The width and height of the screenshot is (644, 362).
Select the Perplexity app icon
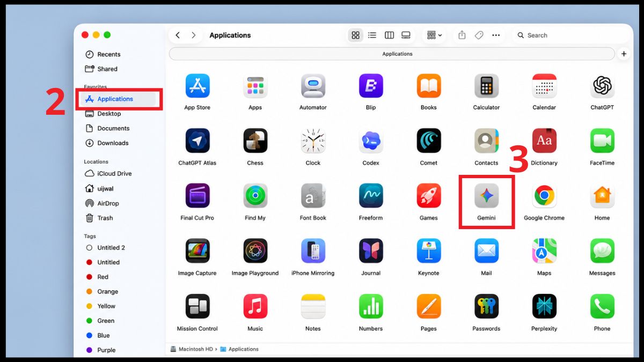(544, 307)
